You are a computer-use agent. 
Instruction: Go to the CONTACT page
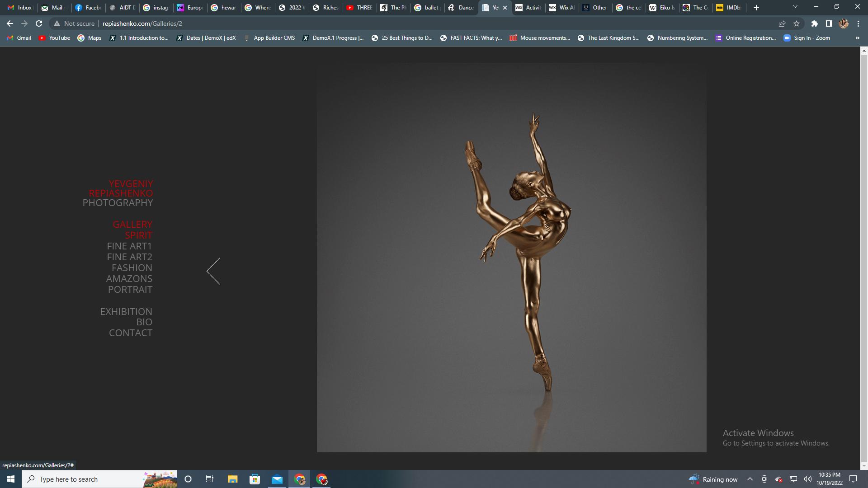point(131,333)
